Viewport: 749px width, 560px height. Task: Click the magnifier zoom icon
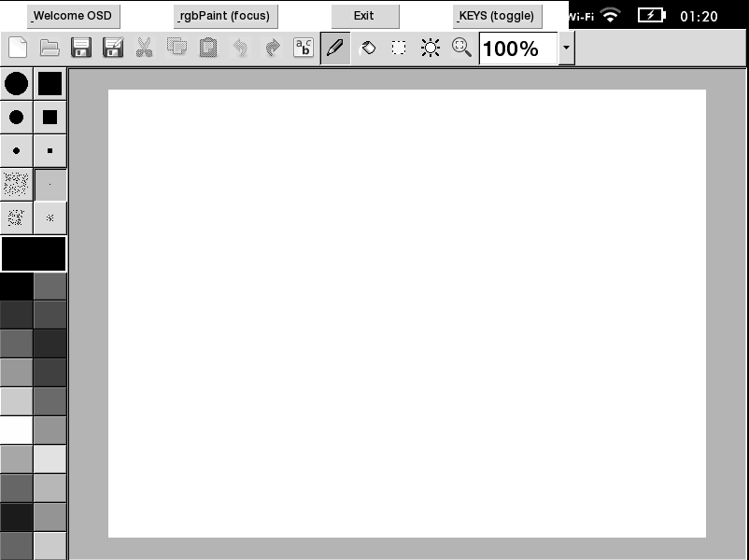(x=461, y=48)
